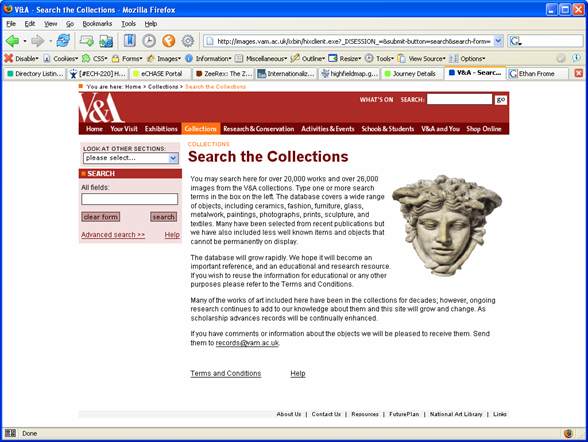Open the View Source dropdown

pos(422,58)
